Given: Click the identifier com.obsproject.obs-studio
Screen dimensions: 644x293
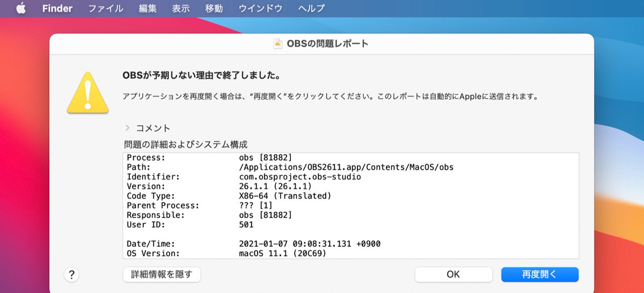Looking at the screenshot, I should [x=300, y=177].
